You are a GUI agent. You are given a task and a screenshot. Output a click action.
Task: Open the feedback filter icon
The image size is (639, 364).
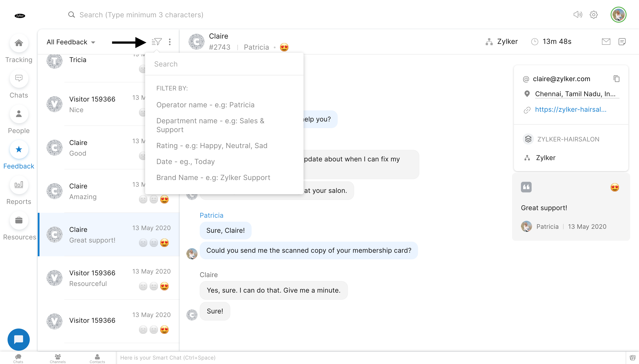point(157,42)
